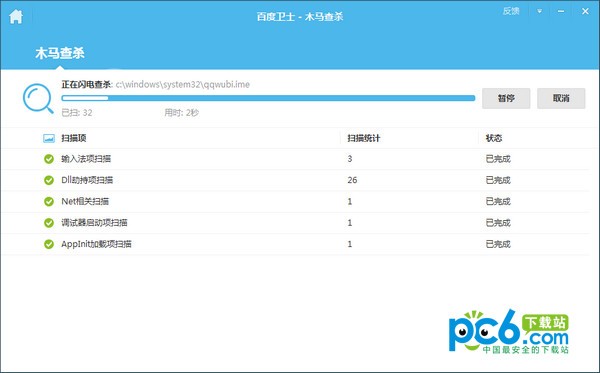Image resolution: width=600 pixels, height=373 pixels.
Task: Select the AppInit加载项扫描 row
Action: 295,244
